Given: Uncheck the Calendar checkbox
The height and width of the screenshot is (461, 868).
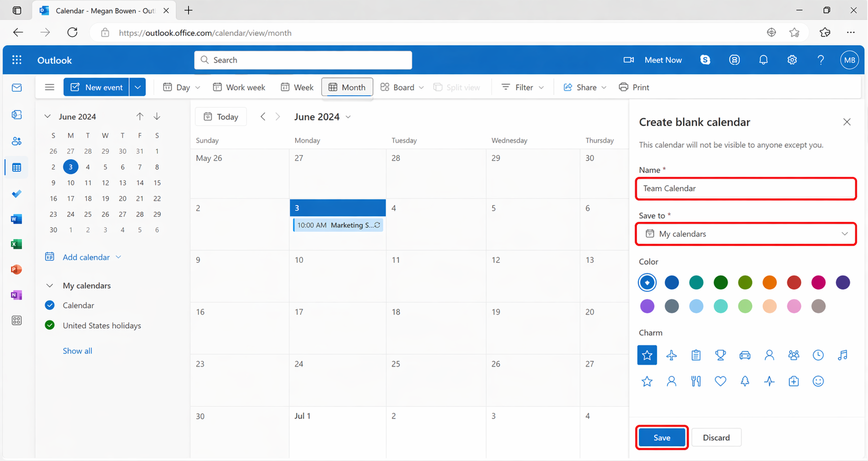Looking at the screenshot, I should tap(49, 305).
